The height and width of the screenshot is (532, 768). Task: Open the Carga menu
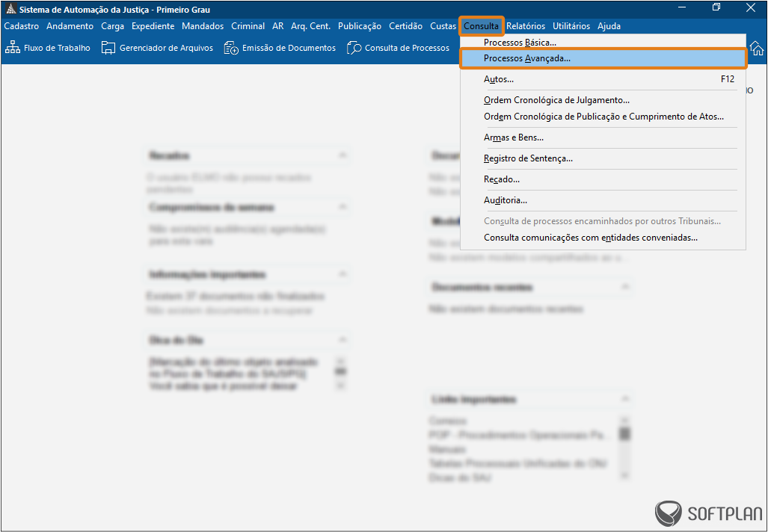coord(113,26)
